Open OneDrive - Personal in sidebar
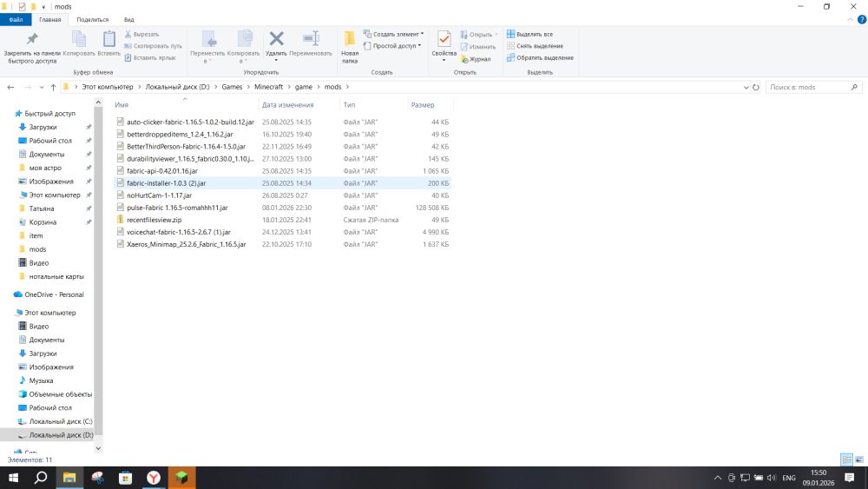This screenshot has width=868, height=489. pyautogui.click(x=54, y=294)
